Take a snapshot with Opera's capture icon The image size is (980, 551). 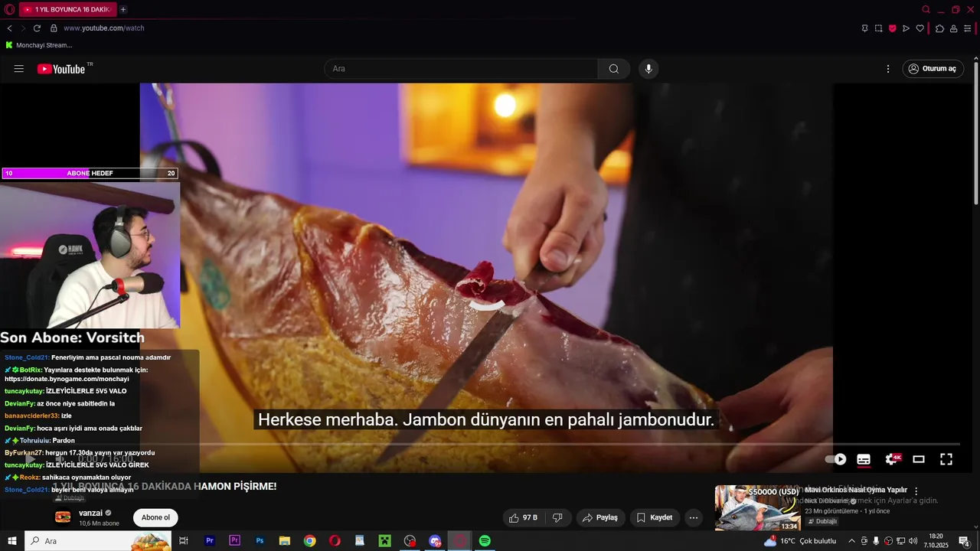point(878,28)
